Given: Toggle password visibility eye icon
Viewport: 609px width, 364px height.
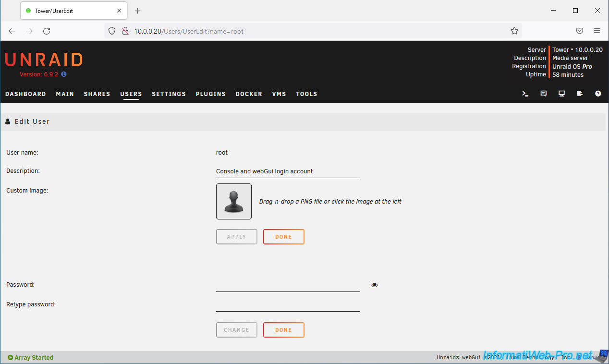Looking at the screenshot, I should 375,285.
